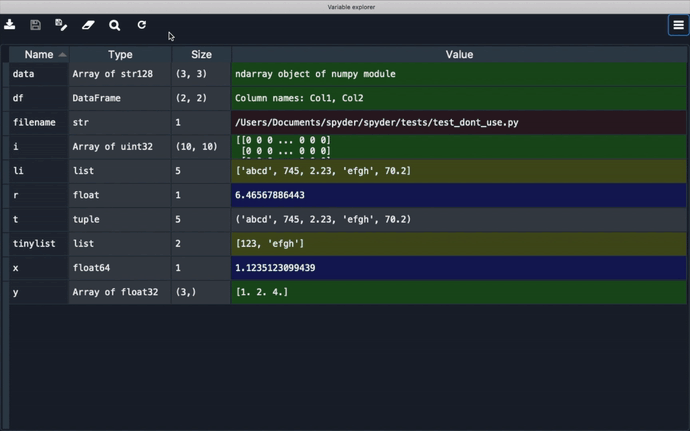Click the Size column header
The image size is (690, 431).
(201, 54)
